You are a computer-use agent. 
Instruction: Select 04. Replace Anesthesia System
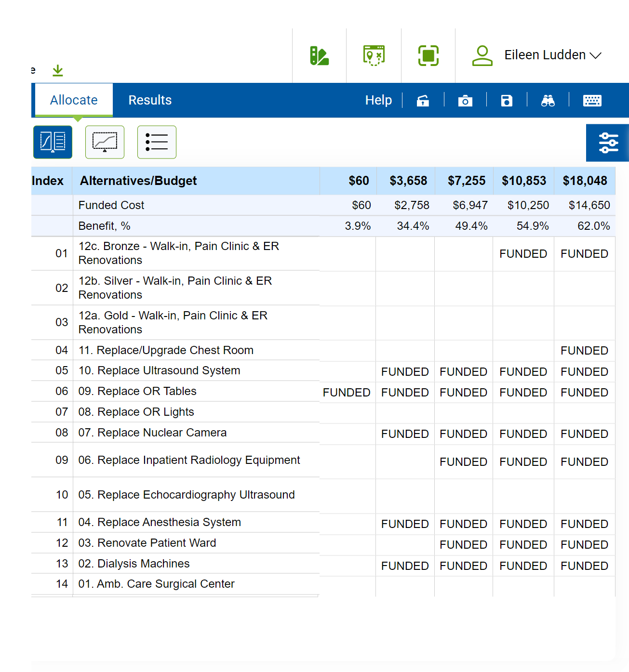tap(160, 522)
